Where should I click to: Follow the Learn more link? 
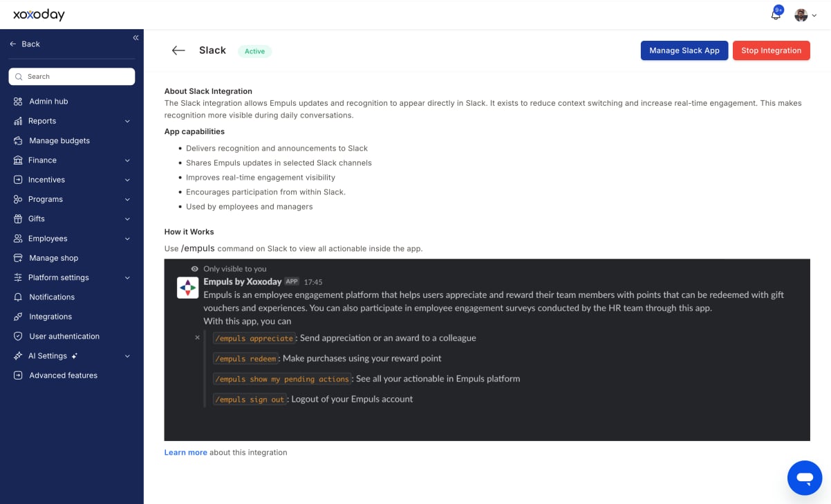point(185,452)
